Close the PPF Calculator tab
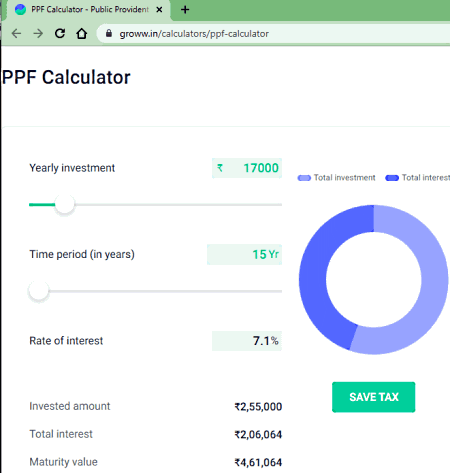Image resolution: width=450 pixels, height=473 pixels. click(x=159, y=10)
